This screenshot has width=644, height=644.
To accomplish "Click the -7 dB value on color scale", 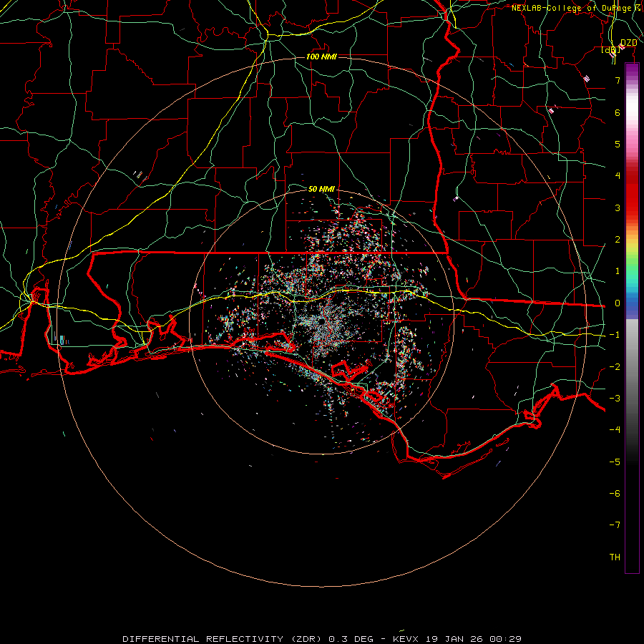I will (x=615, y=525).
